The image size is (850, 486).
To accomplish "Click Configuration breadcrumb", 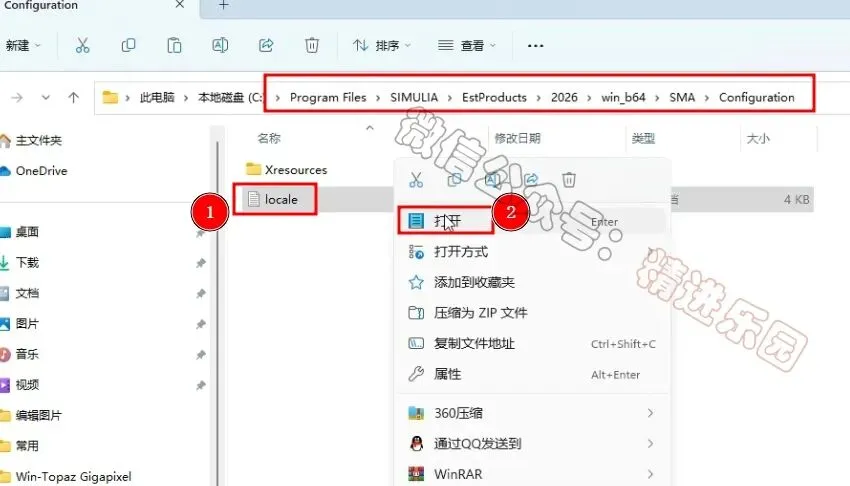I will (x=757, y=98).
